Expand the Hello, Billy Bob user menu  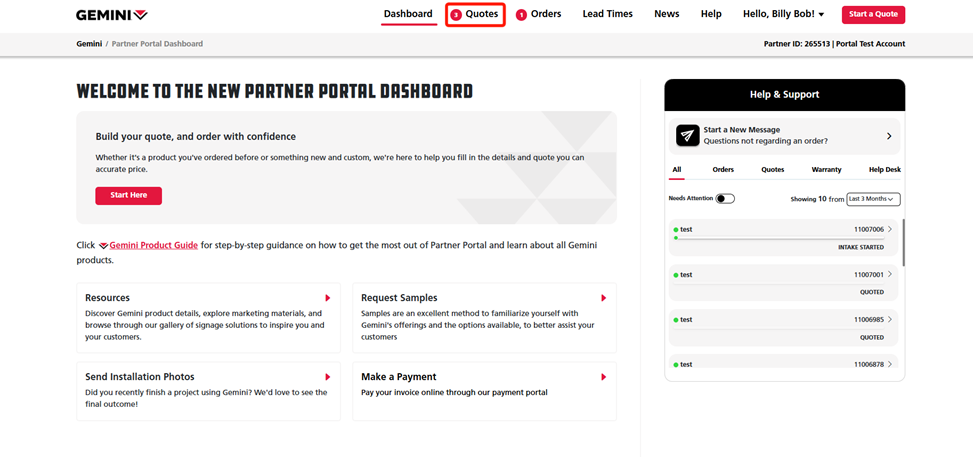tap(783, 14)
